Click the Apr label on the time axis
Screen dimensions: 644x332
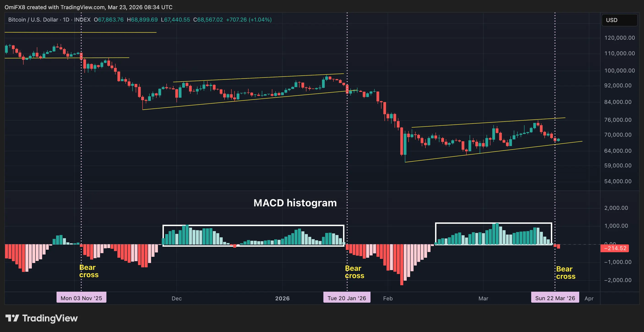(x=589, y=299)
